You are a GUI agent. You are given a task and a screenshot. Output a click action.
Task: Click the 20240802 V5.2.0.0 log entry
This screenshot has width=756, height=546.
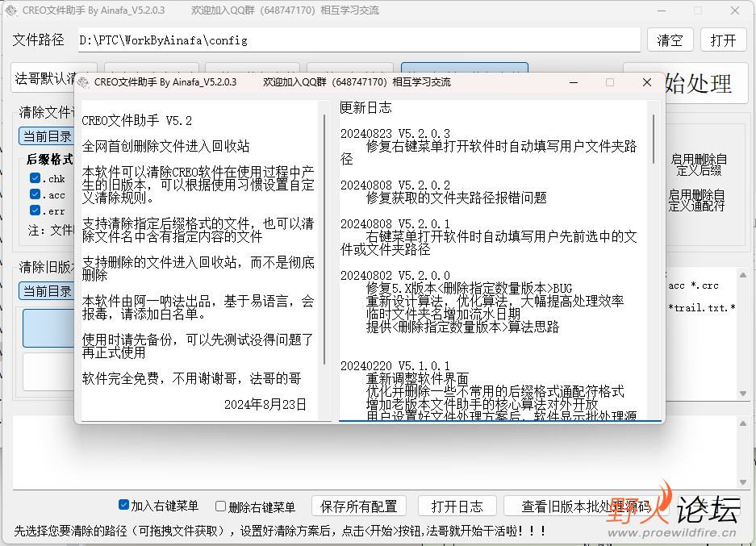click(395, 276)
